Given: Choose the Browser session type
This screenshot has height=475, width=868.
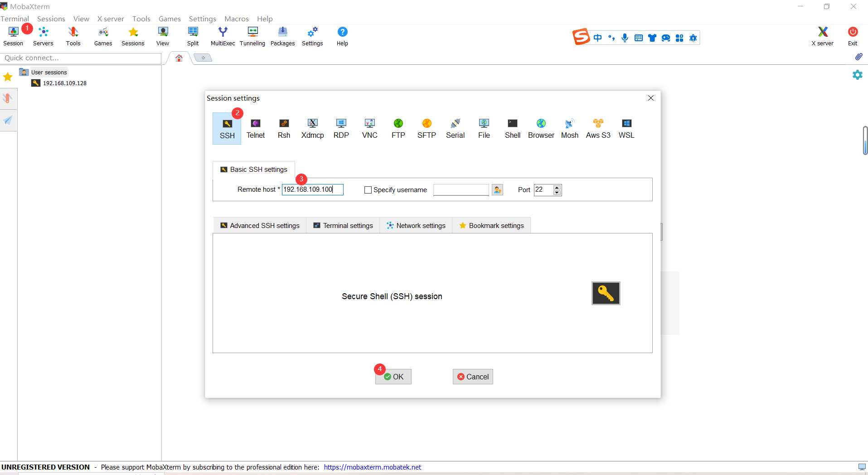Looking at the screenshot, I should pos(541,129).
